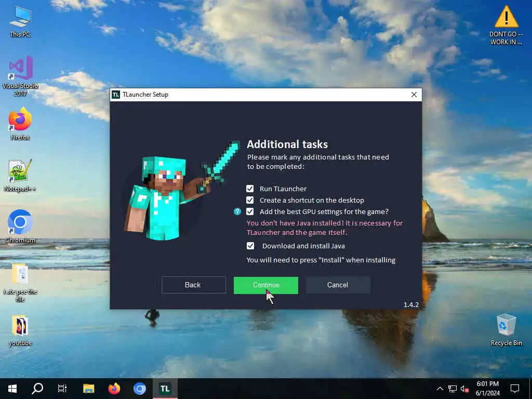Click the 'Additional tasks' heading
The width and height of the screenshot is (532, 399).
(x=287, y=144)
